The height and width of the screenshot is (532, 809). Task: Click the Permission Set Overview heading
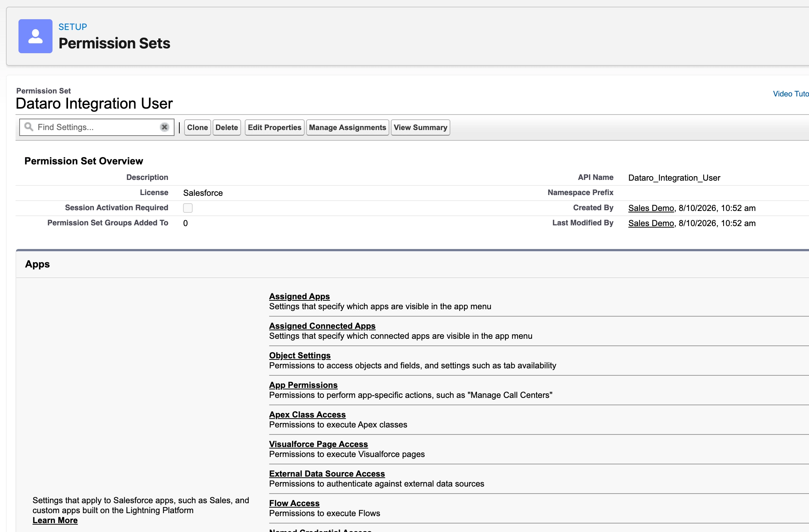coord(84,161)
